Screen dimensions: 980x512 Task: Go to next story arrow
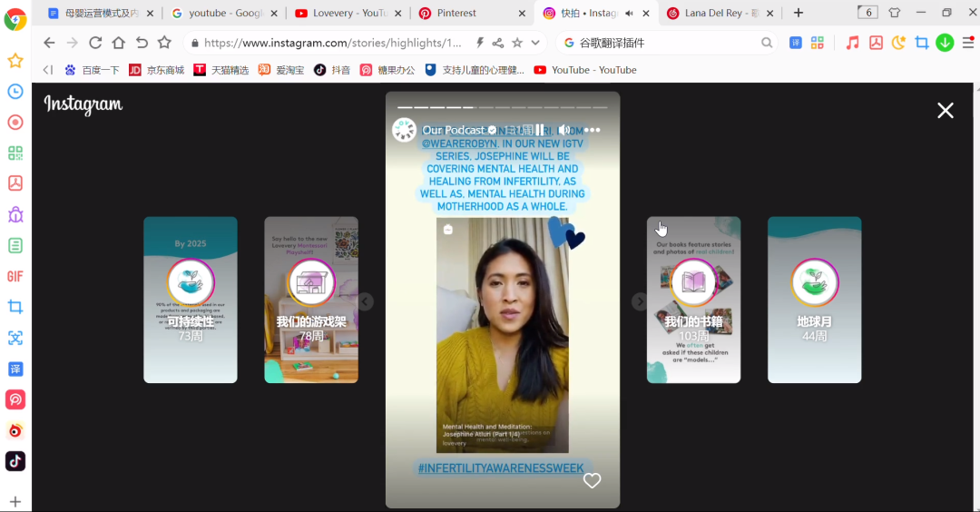click(640, 301)
